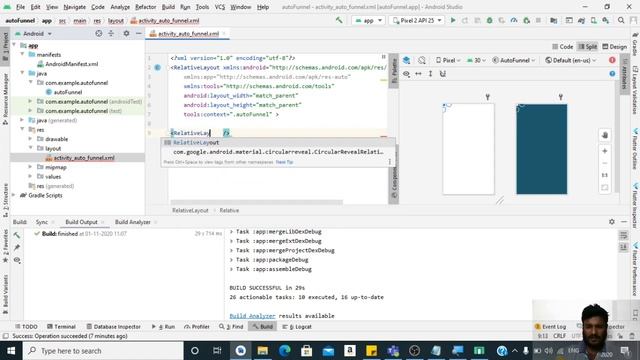640x360 pixels.
Task: Open the AutoFunnel theme dropdown
Action: pos(513,60)
